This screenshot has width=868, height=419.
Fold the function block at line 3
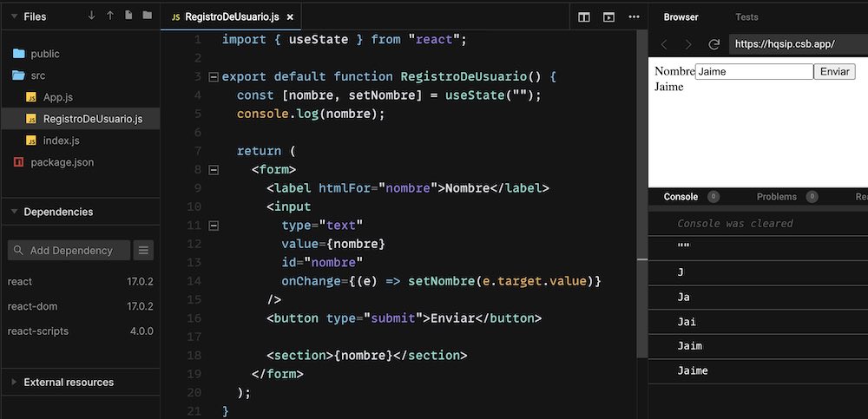coord(214,76)
